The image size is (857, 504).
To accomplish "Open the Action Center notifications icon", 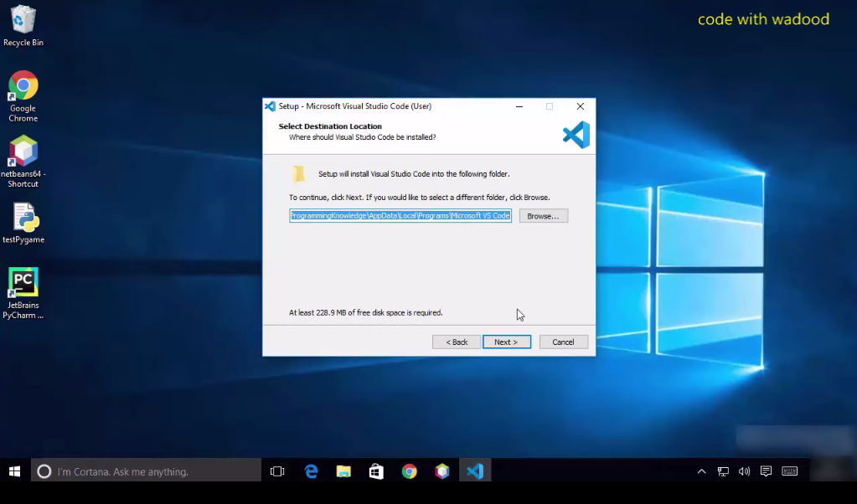I will pos(766,471).
